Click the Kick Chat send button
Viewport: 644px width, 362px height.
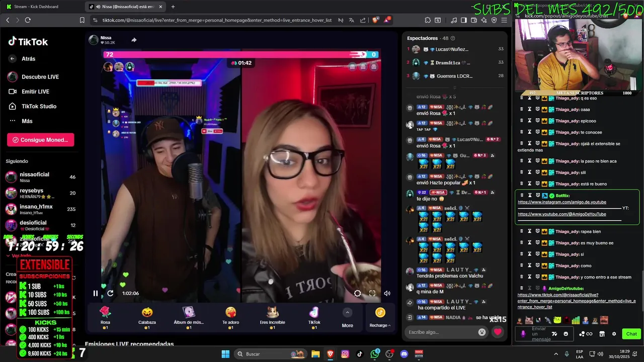(x=631, y=334)
